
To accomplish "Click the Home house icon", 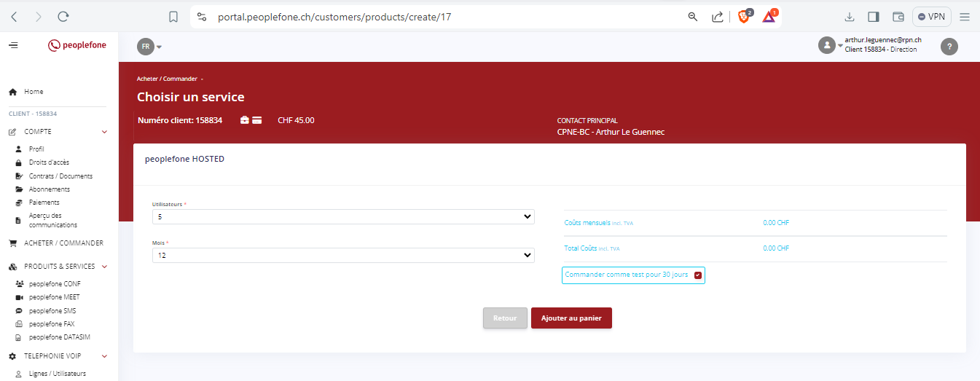I will coord(12,92).
